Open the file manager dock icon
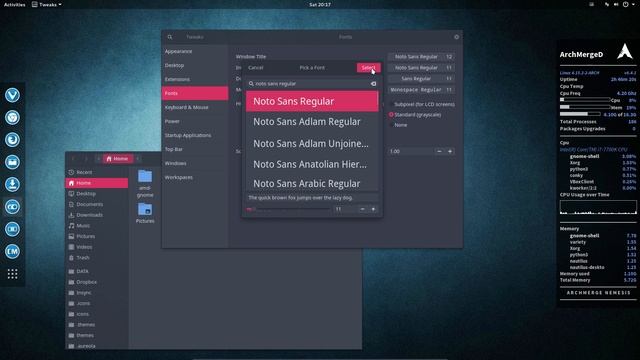This screenshot has height=360, width=640. [x=12, y=162]
